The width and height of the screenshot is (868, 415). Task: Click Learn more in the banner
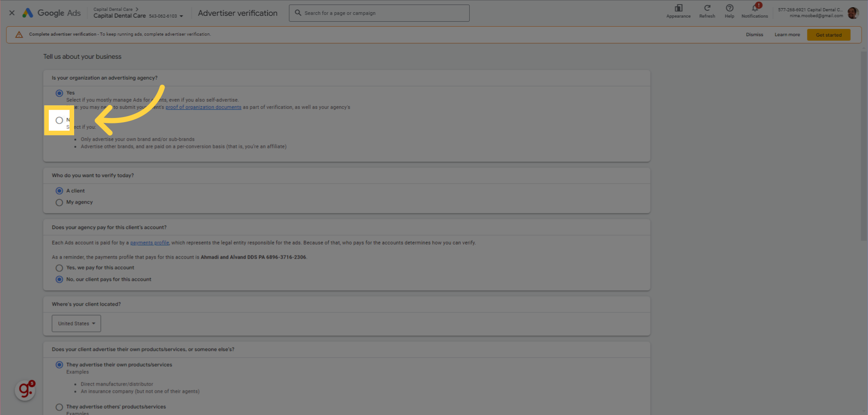click(x=787, y=35)
